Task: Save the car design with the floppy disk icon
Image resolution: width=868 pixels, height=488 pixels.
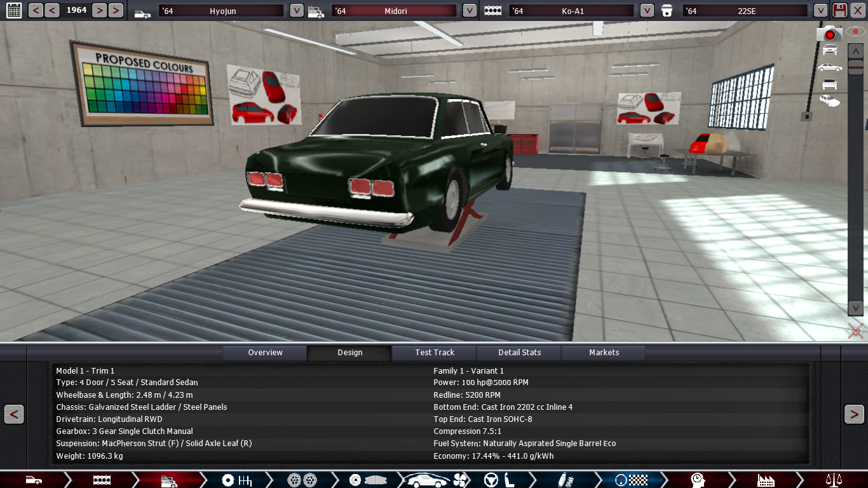Action: (840, 10)
